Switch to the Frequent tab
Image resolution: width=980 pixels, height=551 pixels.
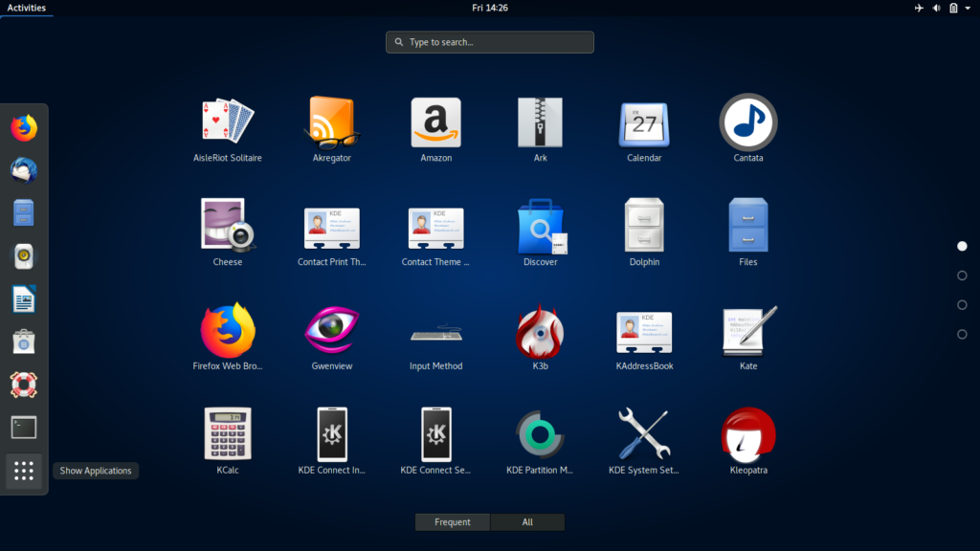pos(453,521)
